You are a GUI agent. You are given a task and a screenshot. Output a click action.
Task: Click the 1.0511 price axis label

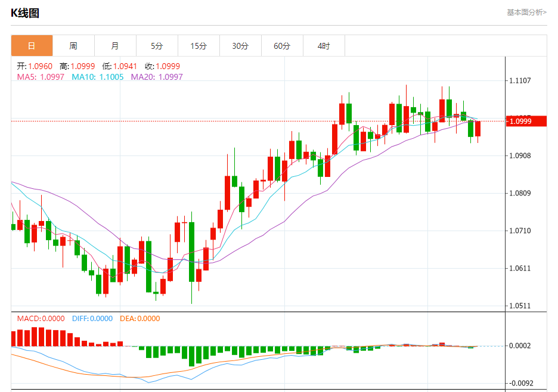click(520, 306)
